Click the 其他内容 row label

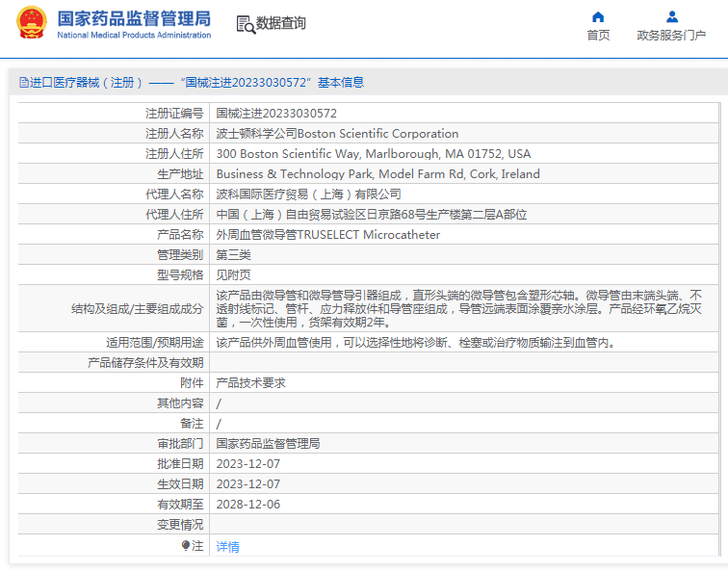(x=180, y=403)
